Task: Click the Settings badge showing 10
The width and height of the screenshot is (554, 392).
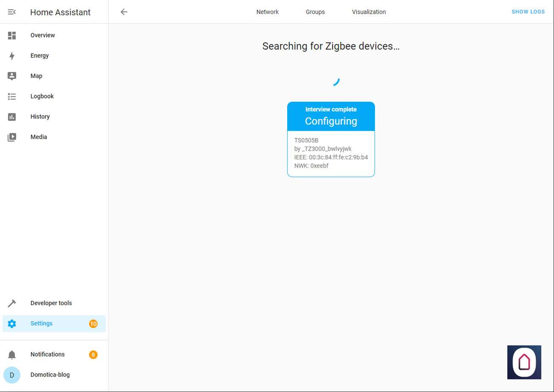Action: [93, 324]
